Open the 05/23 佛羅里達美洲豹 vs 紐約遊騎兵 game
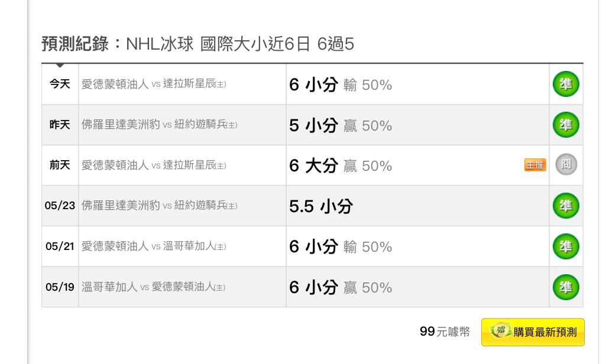Viewport: 606px width, 364px height. tap(159, 206)
